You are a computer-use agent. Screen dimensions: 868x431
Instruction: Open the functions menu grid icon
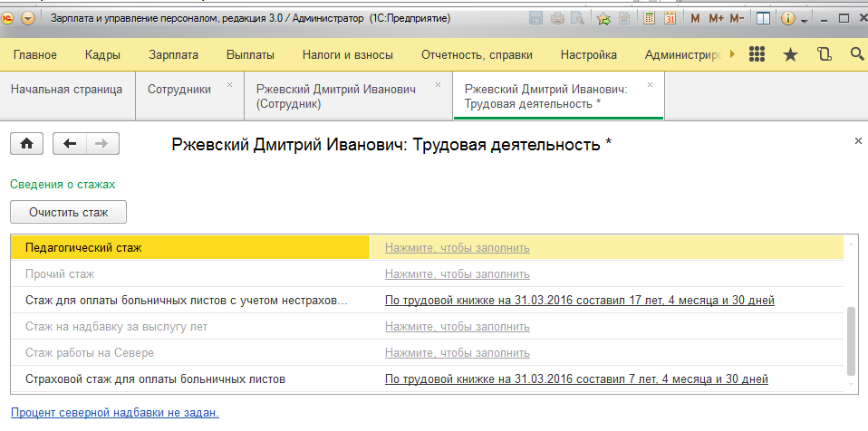coord(758,54)
